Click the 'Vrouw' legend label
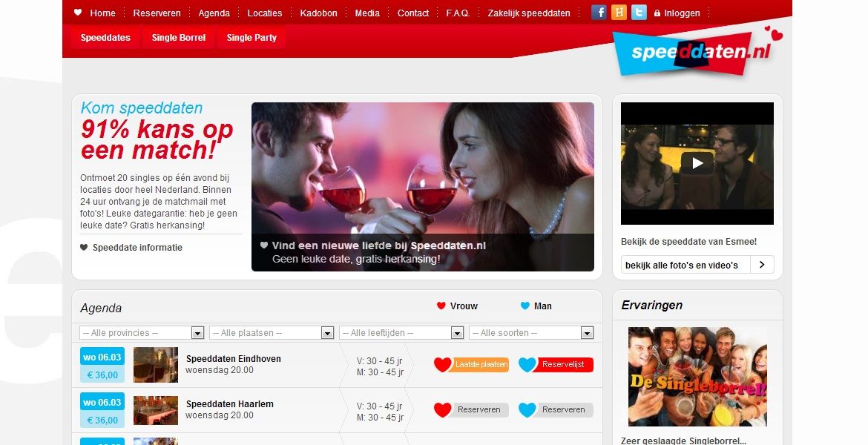 [464, 306]
